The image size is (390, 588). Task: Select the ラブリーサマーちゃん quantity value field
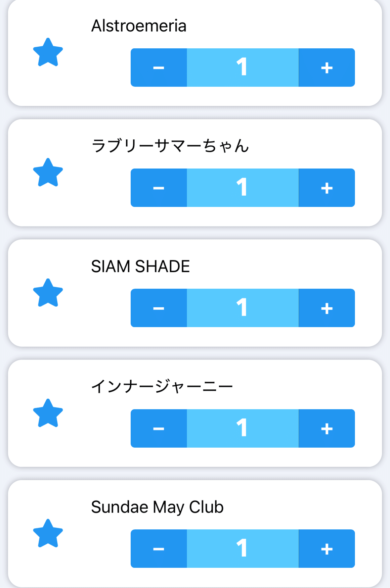pos(242,188)
